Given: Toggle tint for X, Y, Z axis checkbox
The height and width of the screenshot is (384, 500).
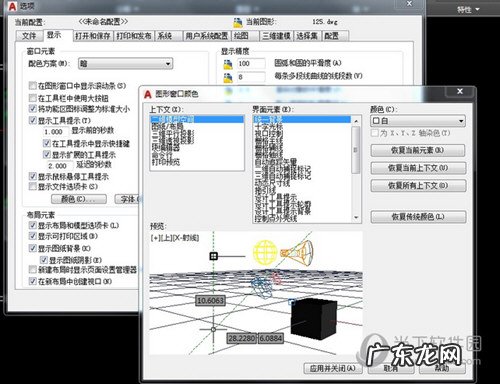Looking at the screenshot, I should (375, 133).
